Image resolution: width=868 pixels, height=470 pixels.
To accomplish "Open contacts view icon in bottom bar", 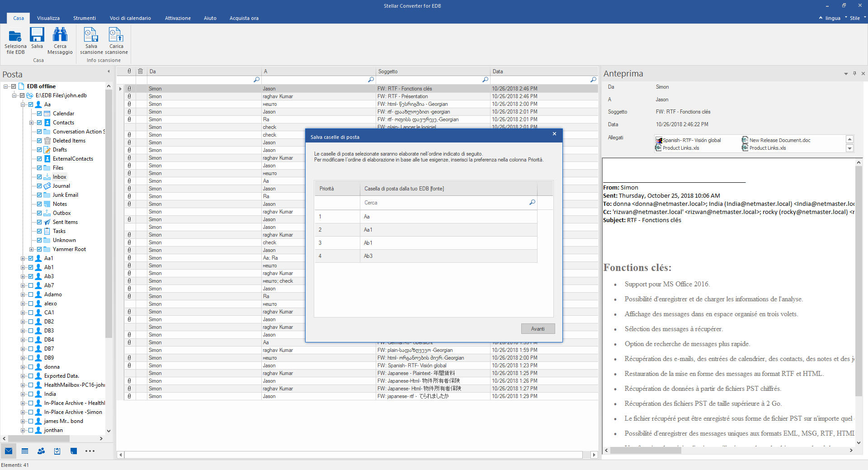I will 41,451.
